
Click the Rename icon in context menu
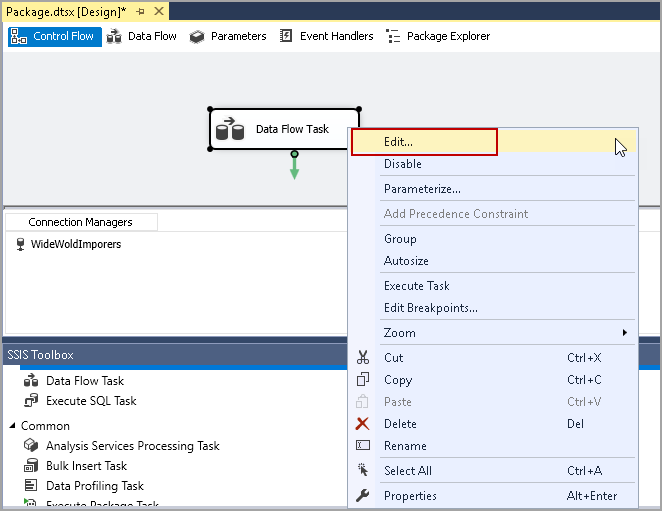coord(363,446)
